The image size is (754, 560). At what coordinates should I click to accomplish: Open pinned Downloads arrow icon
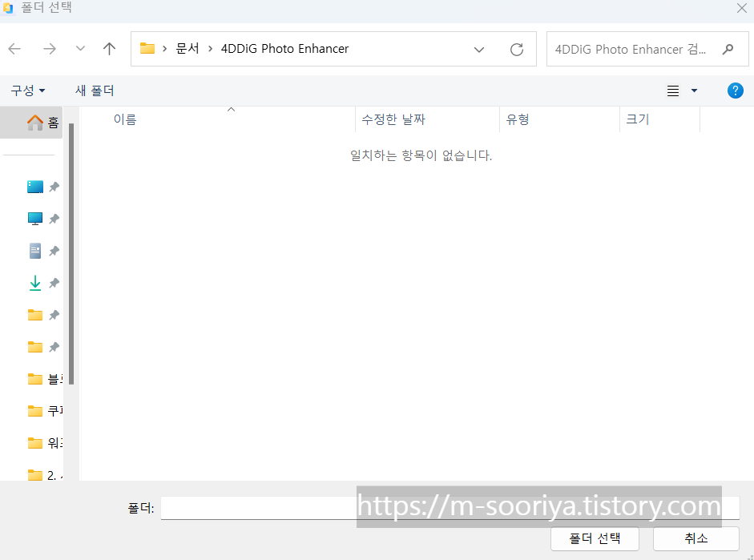click(35, 283)
